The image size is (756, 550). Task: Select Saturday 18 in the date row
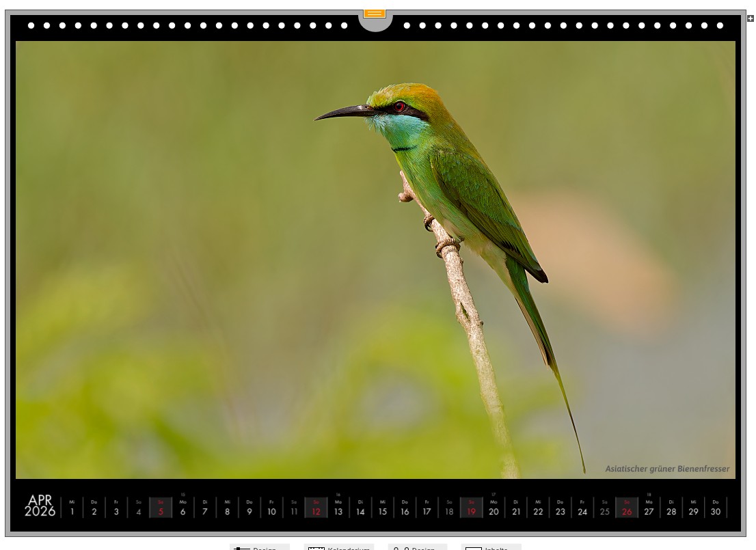[x=449, y=508]
